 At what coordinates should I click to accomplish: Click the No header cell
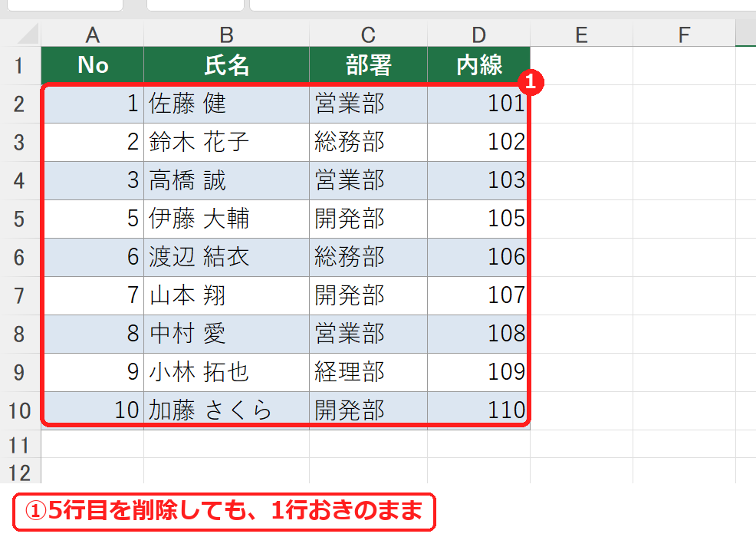[93, 66]
